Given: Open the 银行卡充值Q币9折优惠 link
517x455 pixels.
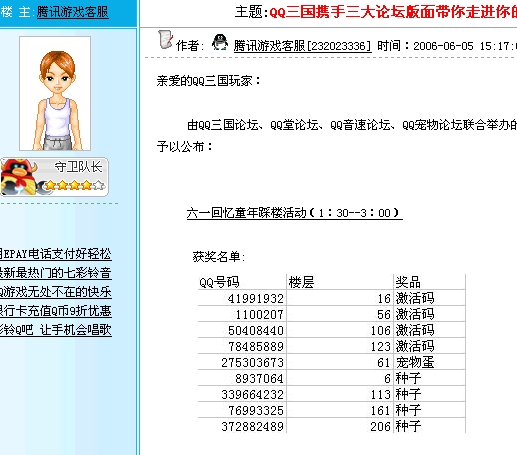Looking at the screenshot, I should tap(56, 311).
